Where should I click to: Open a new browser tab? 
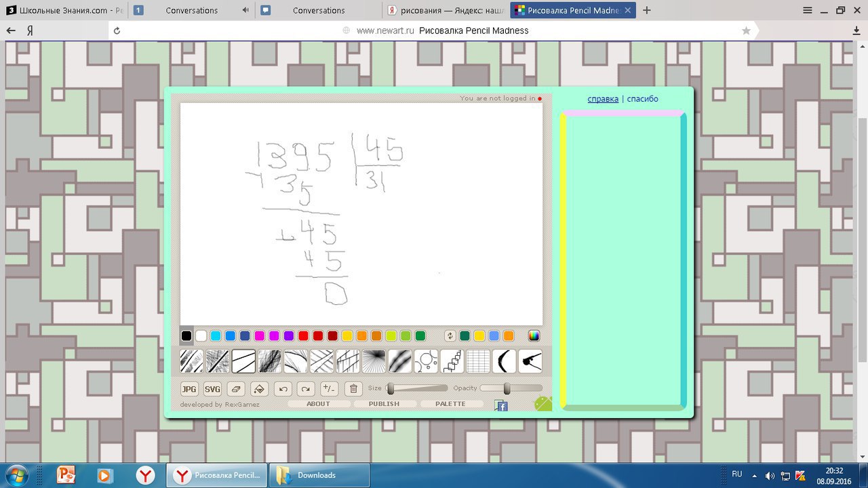[x=647, y=10]
